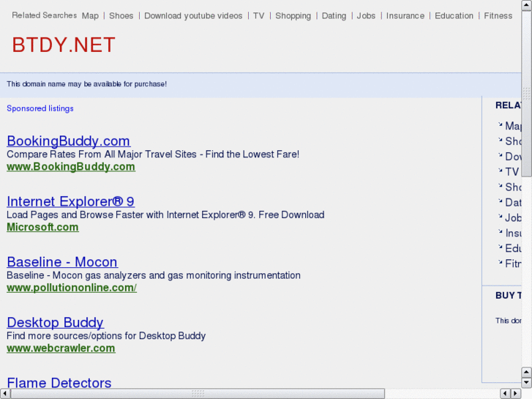Follow the Download youtube videos link

(x=193, y=15)
